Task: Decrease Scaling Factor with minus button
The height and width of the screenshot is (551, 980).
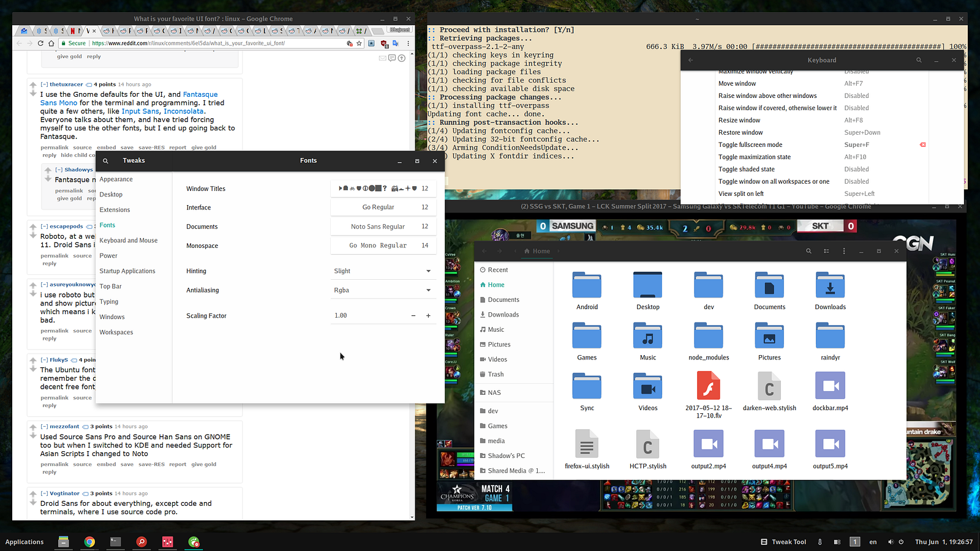Action: coord(413,316)
